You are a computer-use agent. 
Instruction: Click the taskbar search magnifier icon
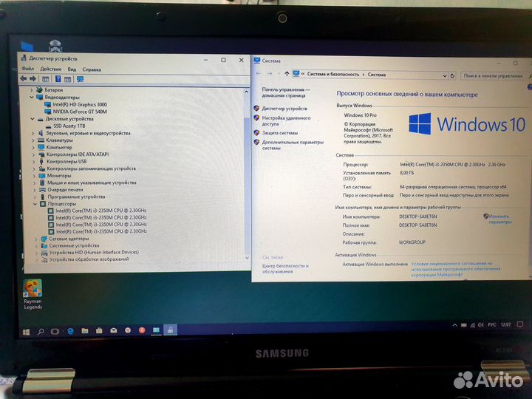41,332
